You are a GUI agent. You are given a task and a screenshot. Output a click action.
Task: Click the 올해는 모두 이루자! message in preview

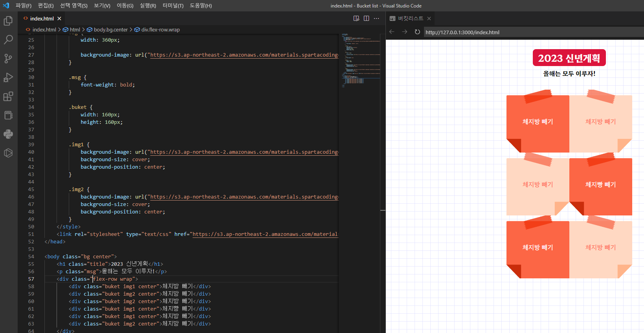pos(569,74)
